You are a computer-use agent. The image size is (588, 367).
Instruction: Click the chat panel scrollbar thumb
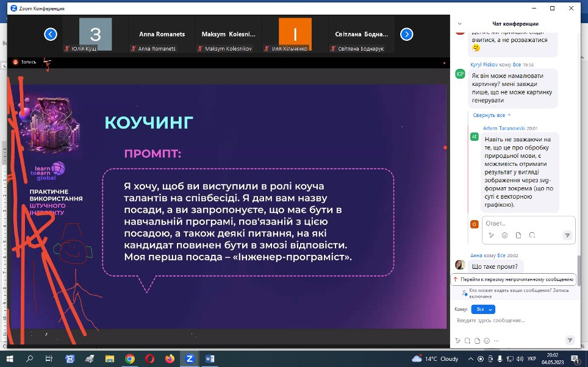point(579,270)
